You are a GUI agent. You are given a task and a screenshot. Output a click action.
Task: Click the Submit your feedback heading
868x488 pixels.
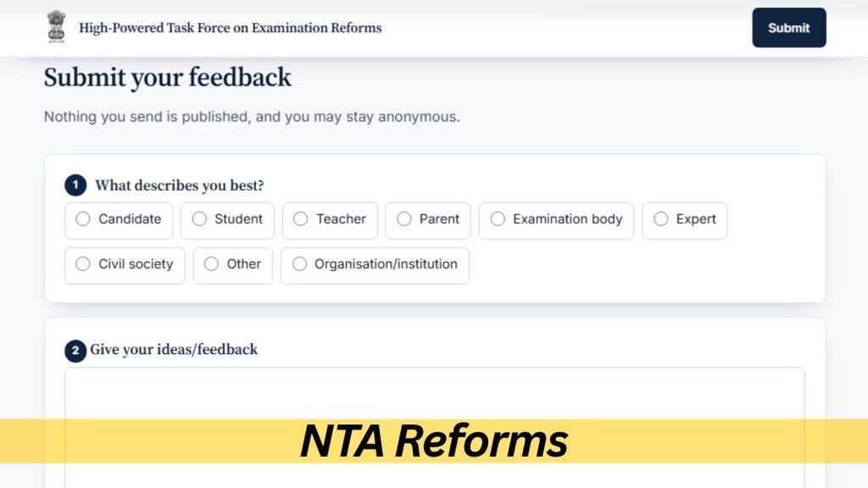point(167,77)
